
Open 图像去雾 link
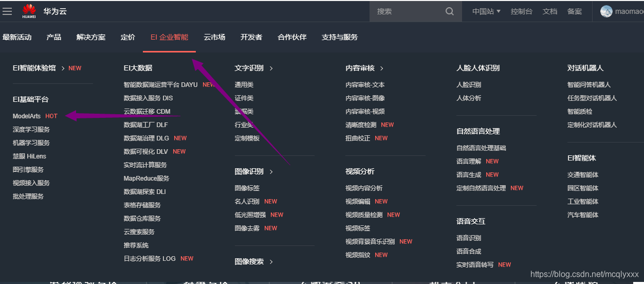[247, 228]
